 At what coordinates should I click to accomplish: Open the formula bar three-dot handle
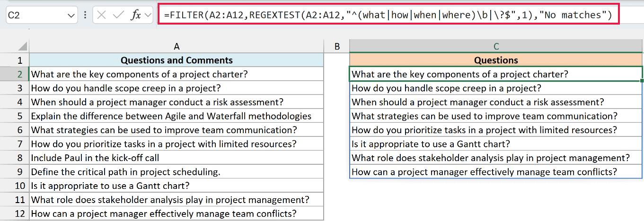[85, 15]
